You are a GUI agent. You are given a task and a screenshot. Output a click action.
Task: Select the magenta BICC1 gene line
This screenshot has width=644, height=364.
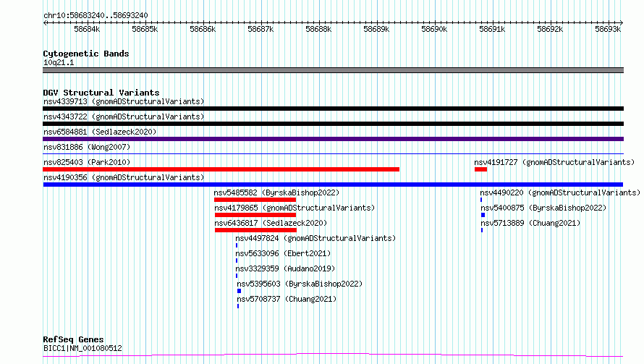point(333,355)
